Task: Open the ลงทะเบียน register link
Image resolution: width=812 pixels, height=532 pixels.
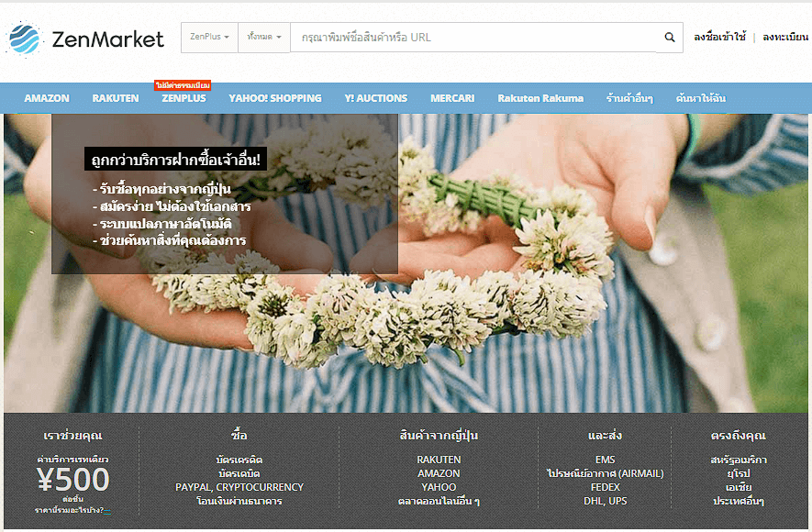Action: (x=785, y=38)
